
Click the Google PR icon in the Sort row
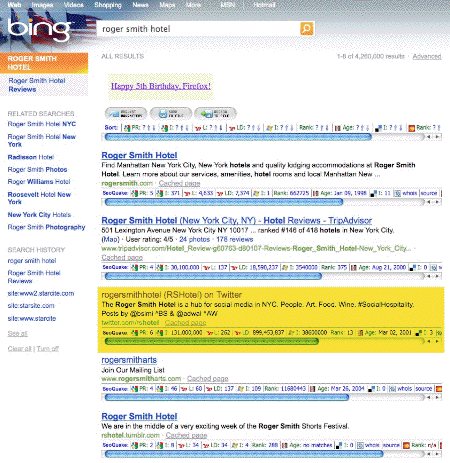(x=127, y=128)
